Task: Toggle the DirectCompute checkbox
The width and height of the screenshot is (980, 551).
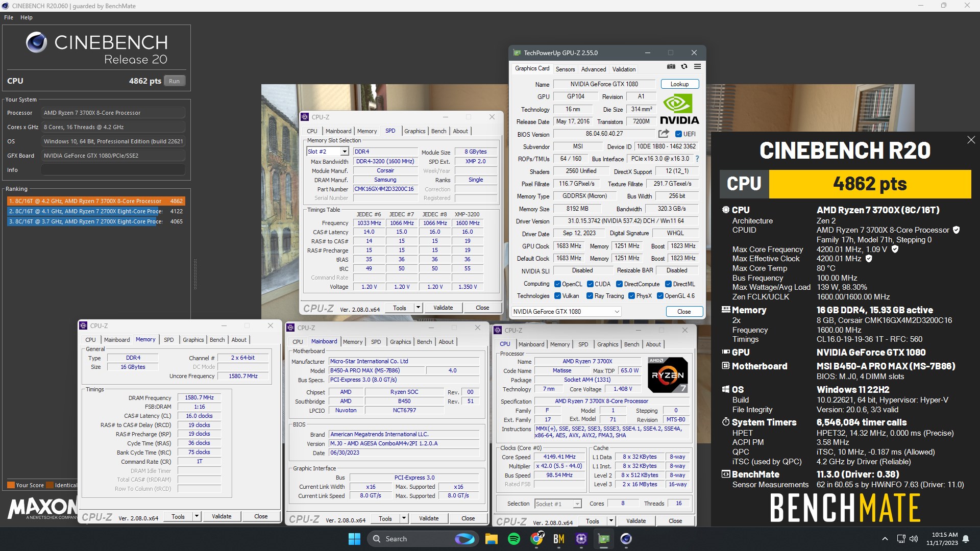Action: coord(619,284)
